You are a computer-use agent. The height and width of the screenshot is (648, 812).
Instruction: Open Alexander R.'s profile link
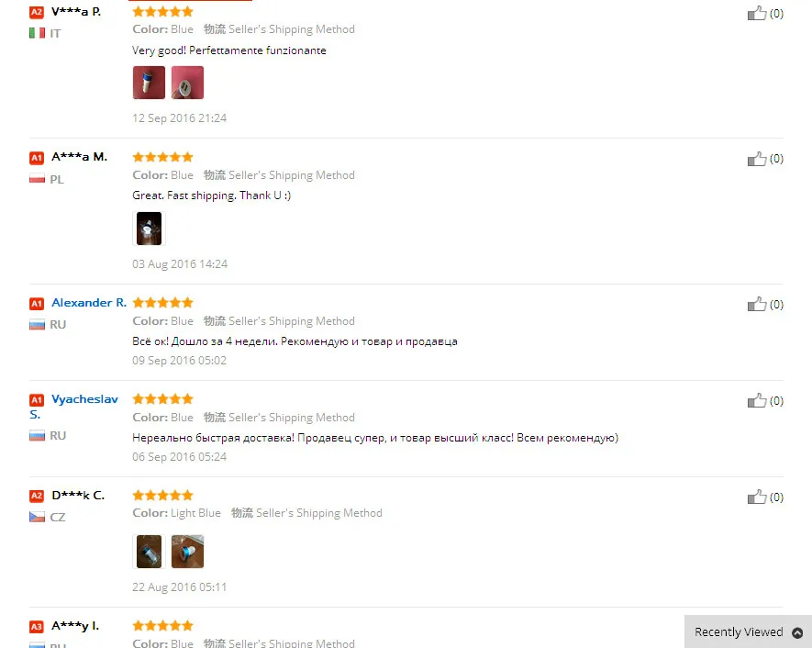point(89,303)
